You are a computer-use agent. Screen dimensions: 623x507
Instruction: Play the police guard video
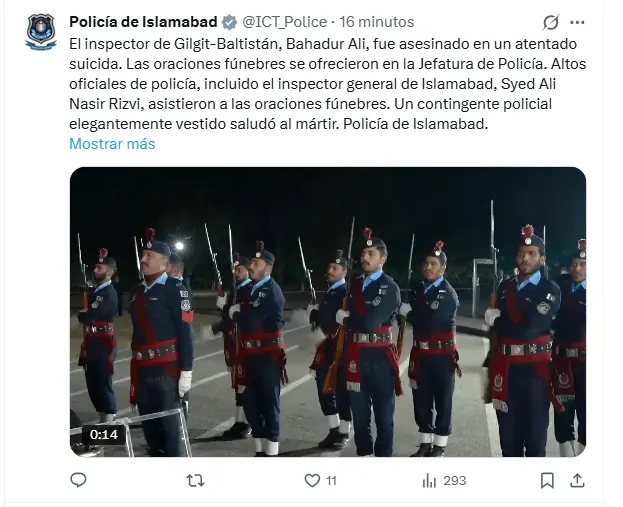tap(327, 311)
